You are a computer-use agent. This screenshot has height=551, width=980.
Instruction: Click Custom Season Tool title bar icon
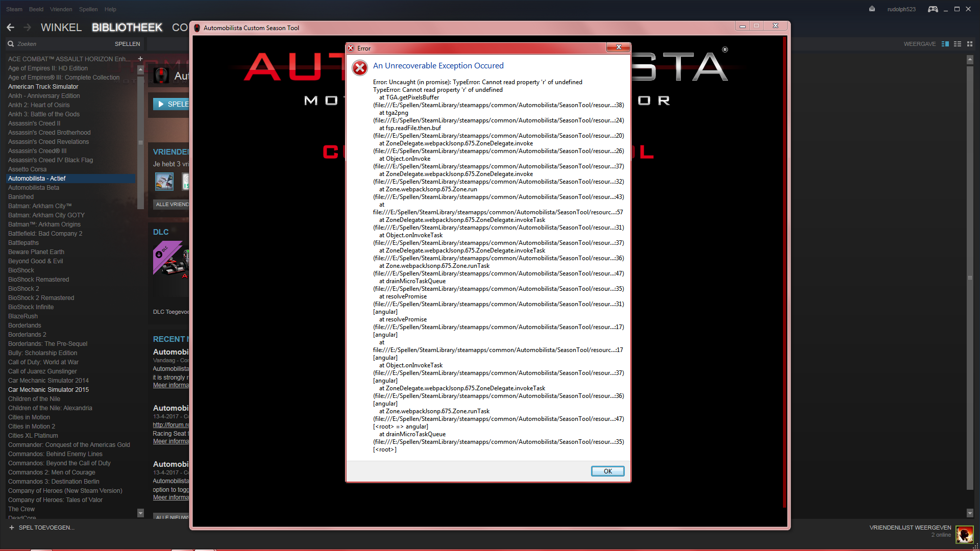click(197, 28)
